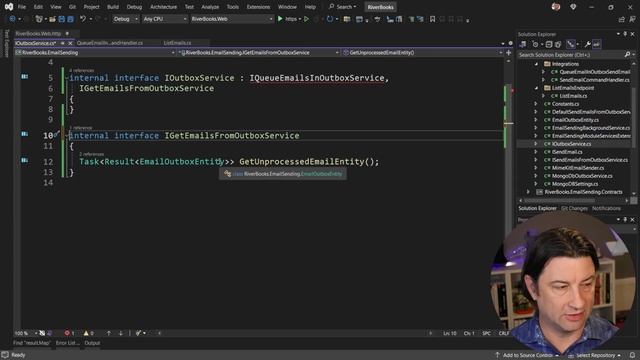Open the Extensions menu

258,7
